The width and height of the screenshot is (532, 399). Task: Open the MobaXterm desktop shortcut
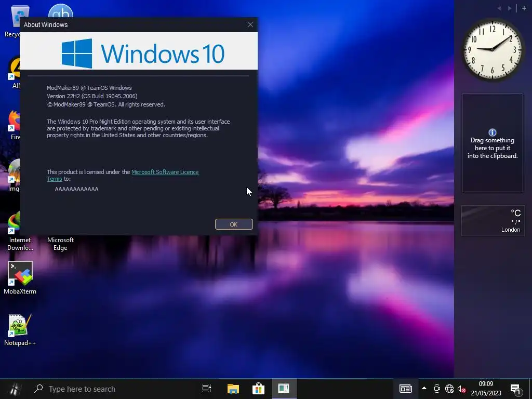(x=20, y=277)
